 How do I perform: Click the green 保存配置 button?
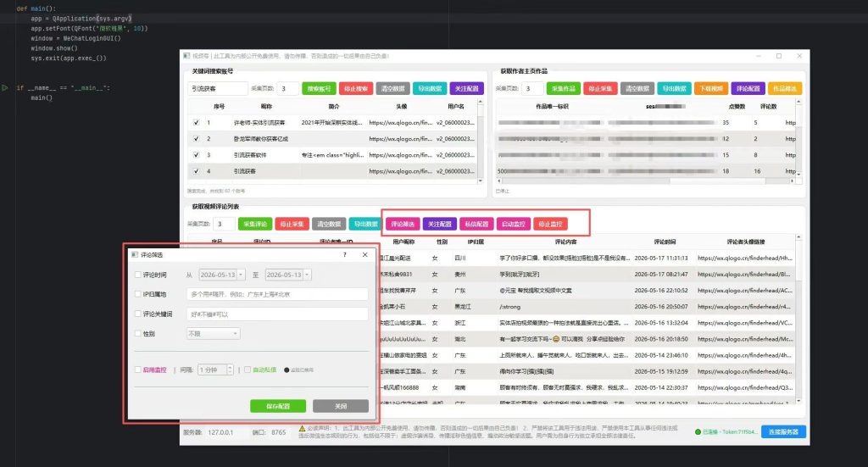click(278, 406)
